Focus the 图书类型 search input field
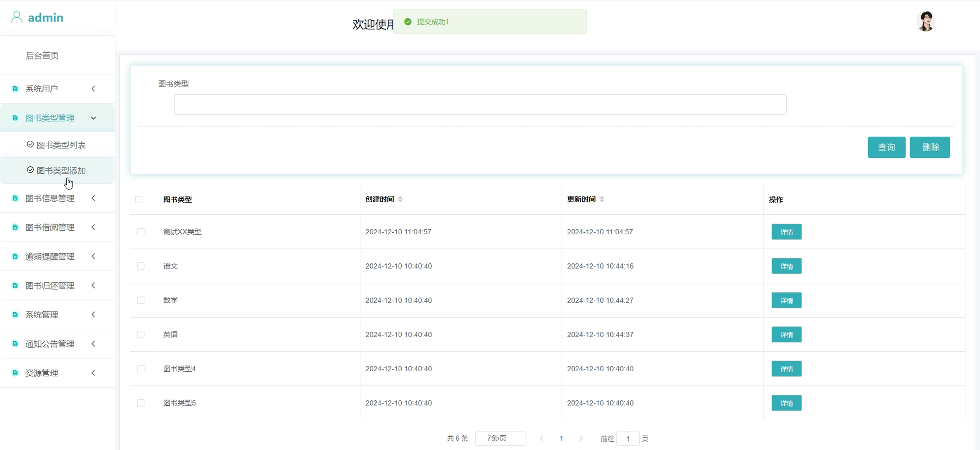 [x=480, y=105]
